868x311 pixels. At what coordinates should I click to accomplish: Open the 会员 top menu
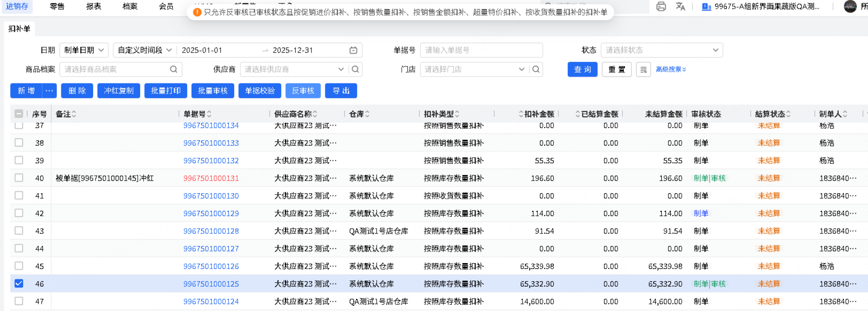[166, 6]
